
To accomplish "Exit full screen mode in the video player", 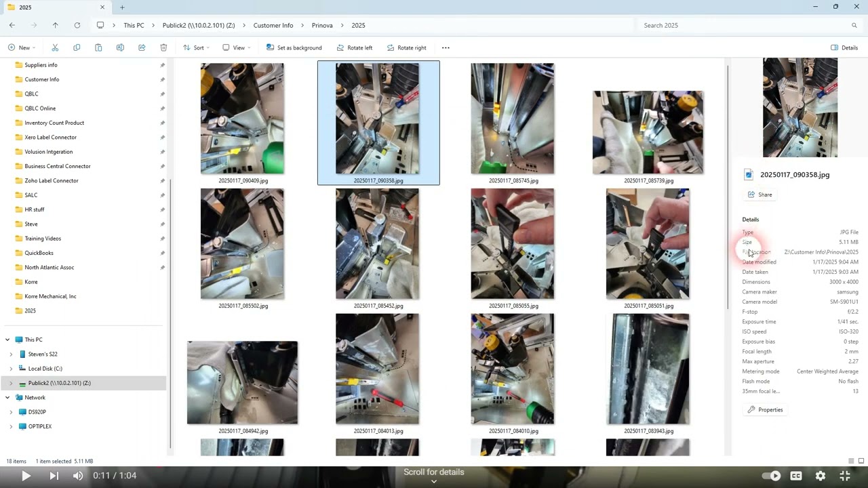I will (x=845, y=476).
